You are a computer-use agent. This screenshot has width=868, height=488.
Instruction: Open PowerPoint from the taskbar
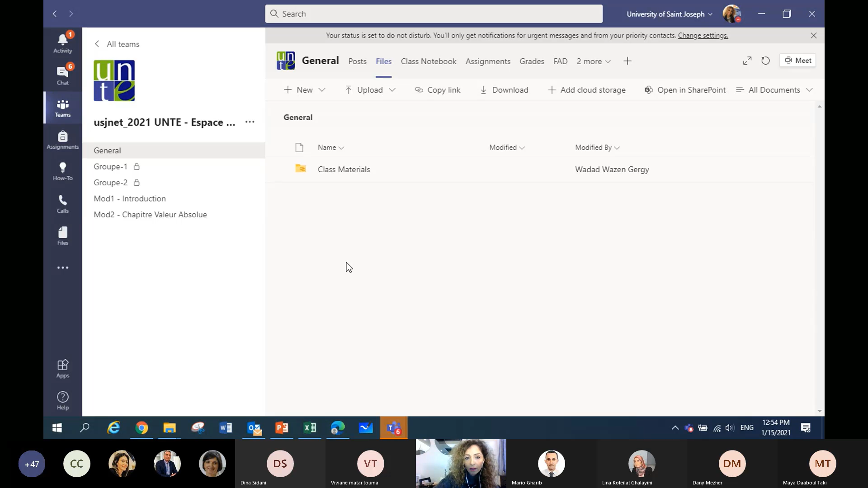point(282,428)
